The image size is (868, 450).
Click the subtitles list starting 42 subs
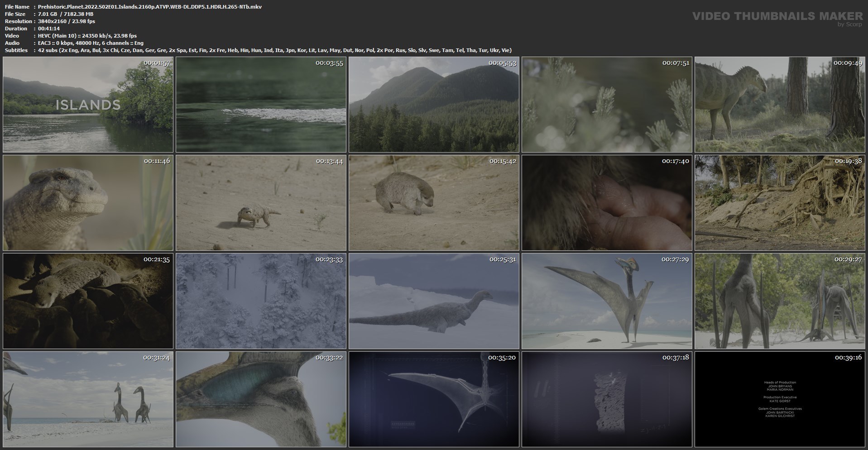coord(275,50)
